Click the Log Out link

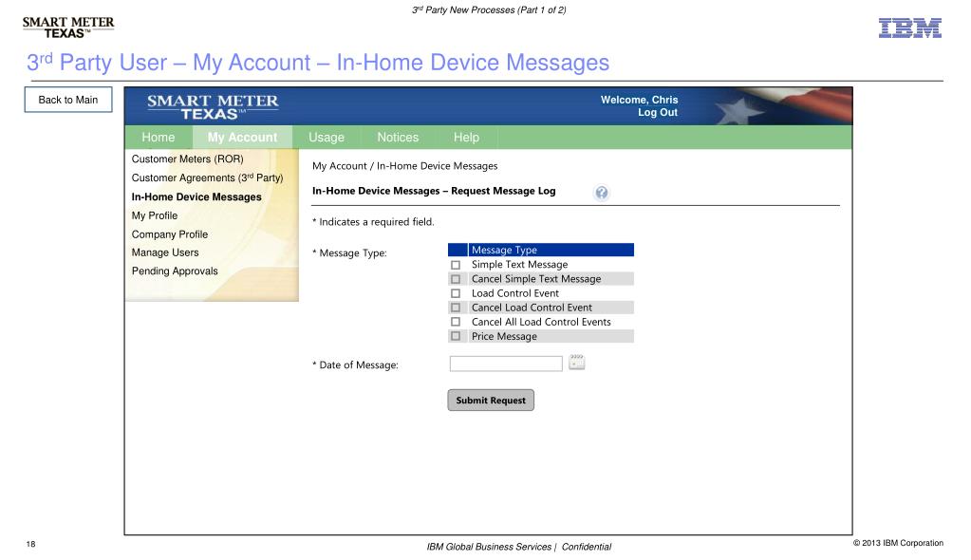click(658, 113)
